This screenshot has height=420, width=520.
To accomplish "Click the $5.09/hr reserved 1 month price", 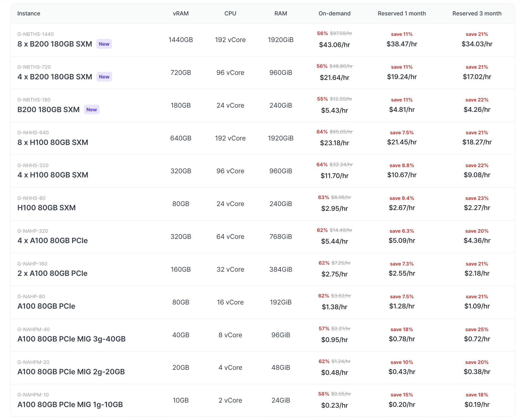I will tap(402, 241).
